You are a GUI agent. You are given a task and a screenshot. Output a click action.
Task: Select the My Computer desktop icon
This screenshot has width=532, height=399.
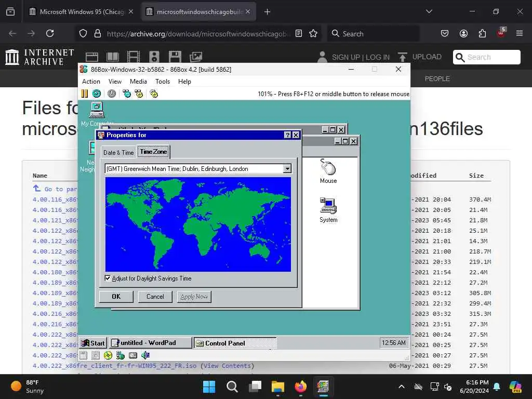pyautogui.click(x=97, y=114)
